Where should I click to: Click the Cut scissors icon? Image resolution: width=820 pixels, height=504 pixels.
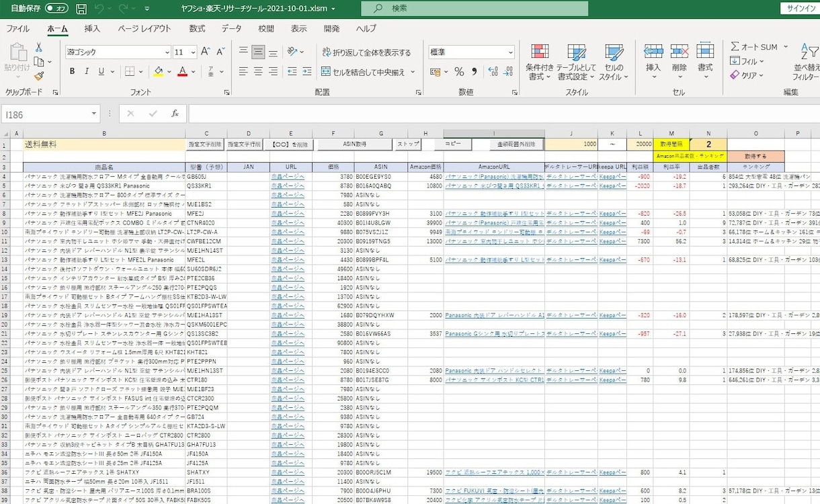tap(39, 47)
